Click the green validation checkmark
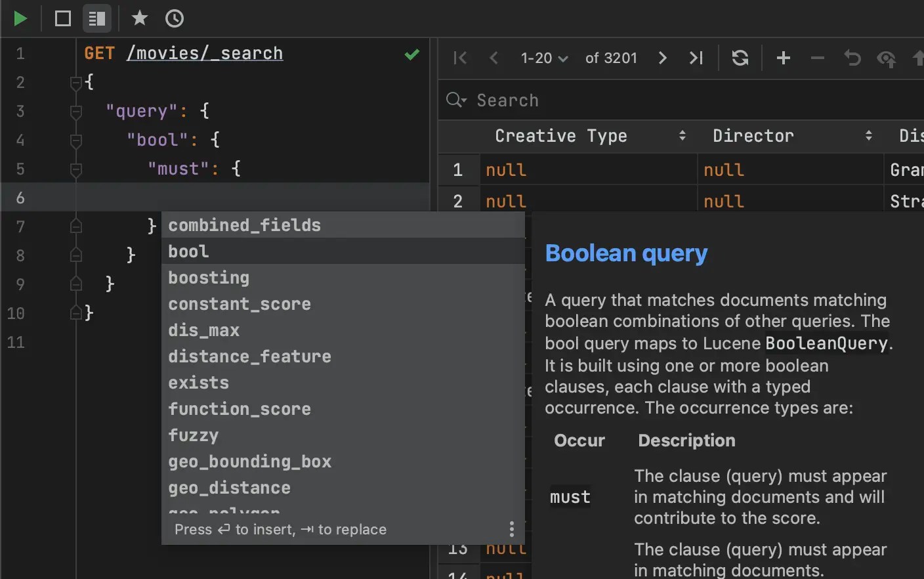 tap(411, 54)
